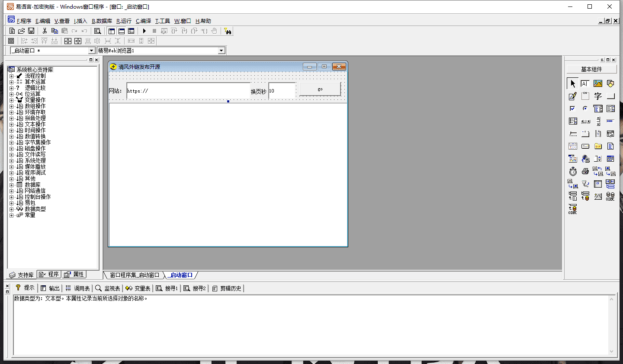
Task: Click the Save floppy disk icon
Action: click(x=31, y=31)
